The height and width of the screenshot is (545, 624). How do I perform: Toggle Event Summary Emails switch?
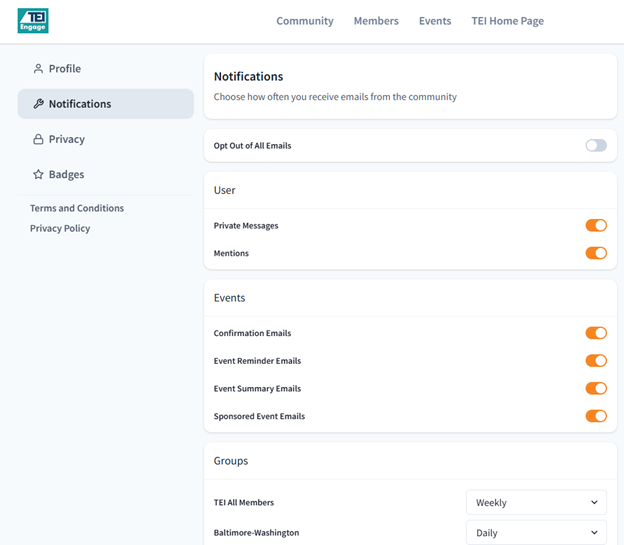(x=596, y=388)
